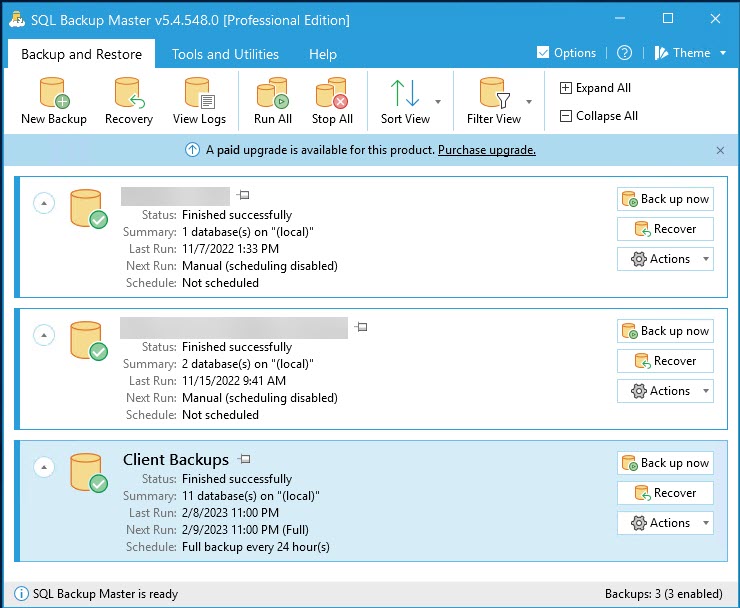740x608 pixels.
Task: Click the 'SQL Backup Master is ready' status text
Action: [x=105, y=594]
